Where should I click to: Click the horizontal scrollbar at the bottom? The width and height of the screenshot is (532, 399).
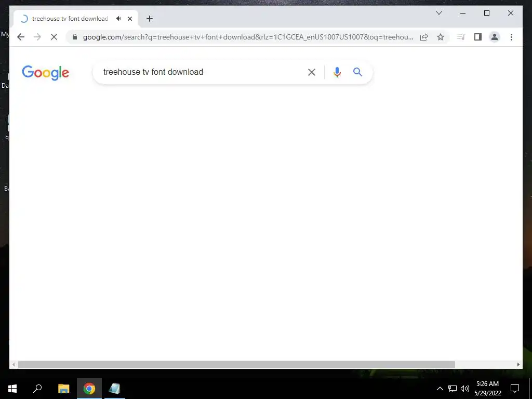click(x=236, y=364)
